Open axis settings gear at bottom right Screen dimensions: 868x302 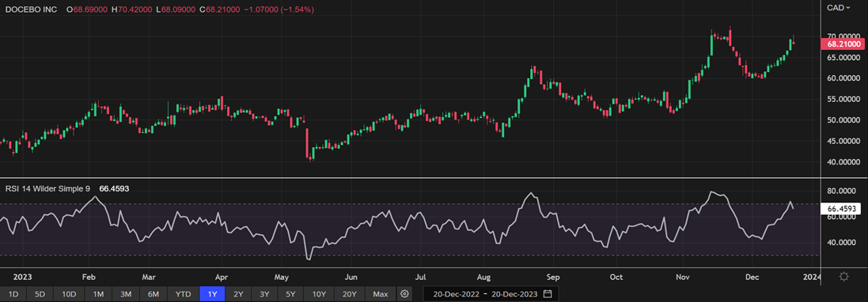[x=843, y=276]
